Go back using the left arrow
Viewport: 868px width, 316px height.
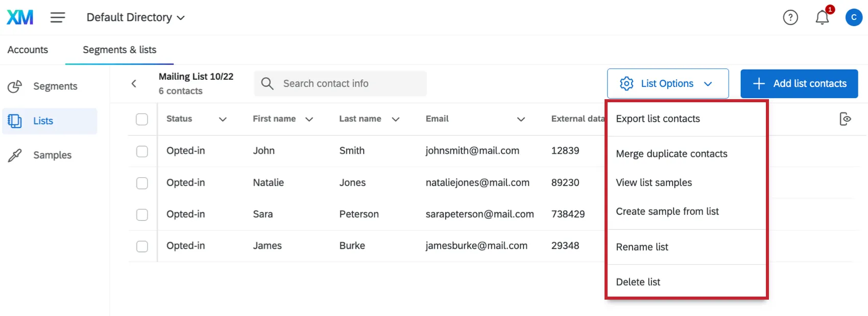pos(134,83)
